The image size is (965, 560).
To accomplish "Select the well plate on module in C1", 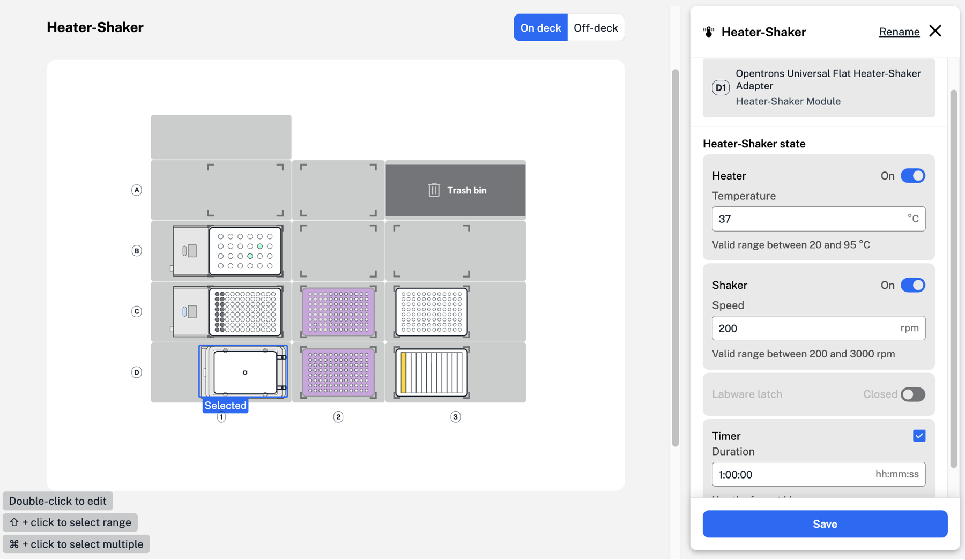I will 245,311.
